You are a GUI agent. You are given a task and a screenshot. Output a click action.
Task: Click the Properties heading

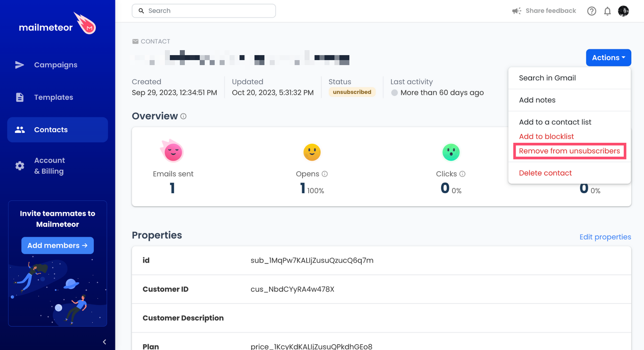point(157,235)
